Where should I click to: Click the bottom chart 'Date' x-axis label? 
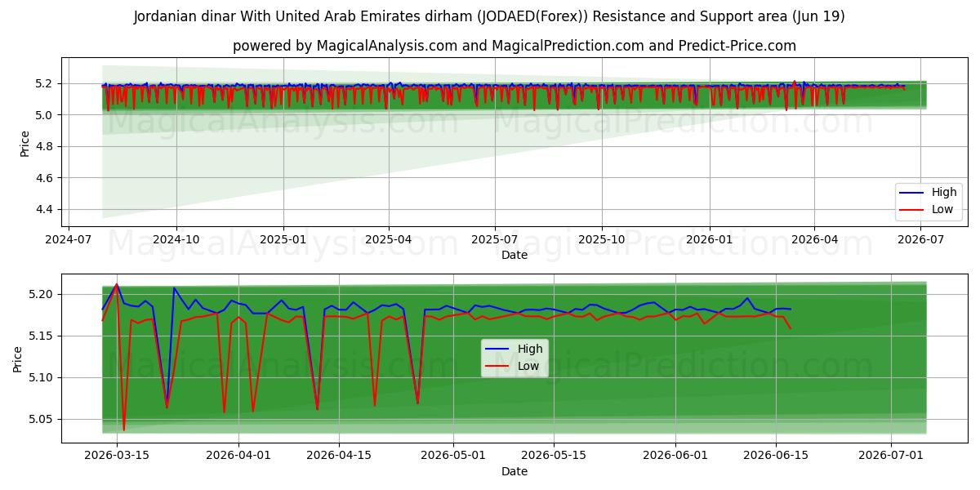(x=514, y=471)
